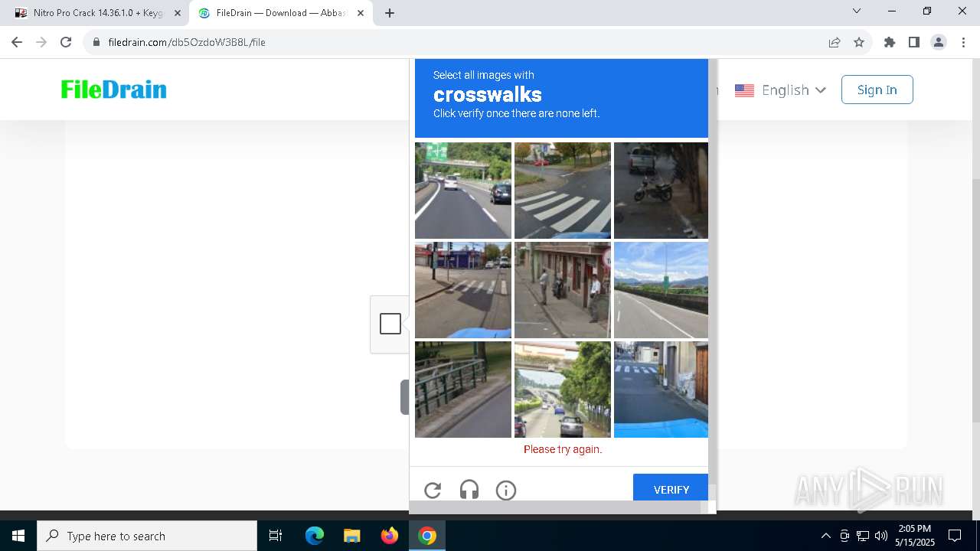Select the striped crosswalk curve image
Image resolution: width=980 pixels, height=551 pixels.
(563, 191)
